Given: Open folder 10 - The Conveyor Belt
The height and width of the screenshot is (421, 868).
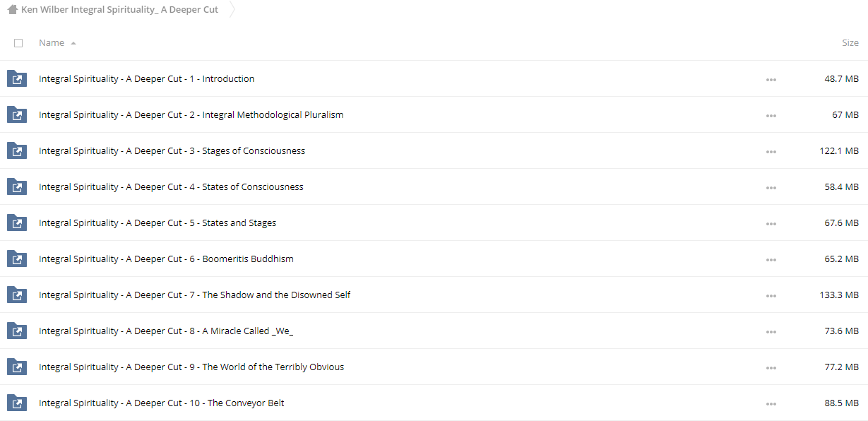Looking at the screenshot, I should 162,403.
